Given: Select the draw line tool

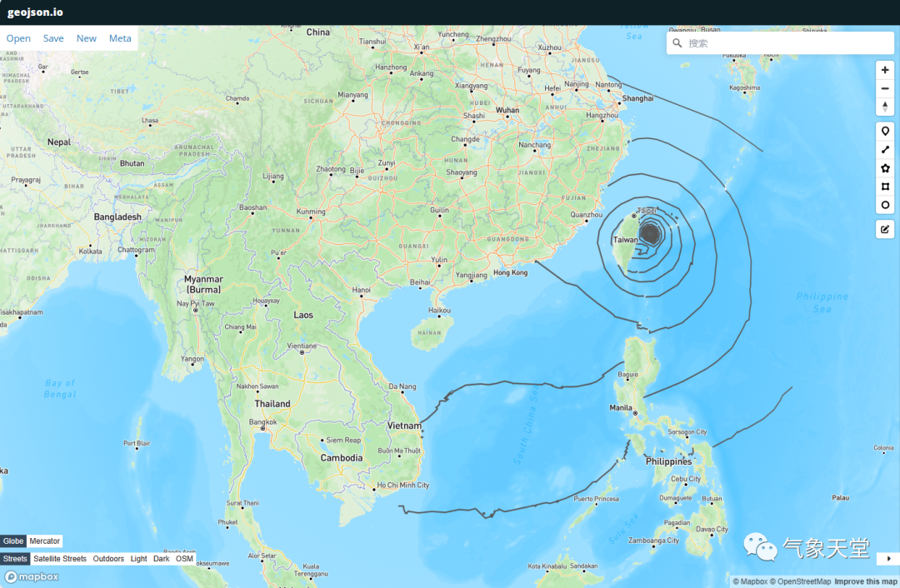Looking at the screenshot, I should (x=884, y=150).
